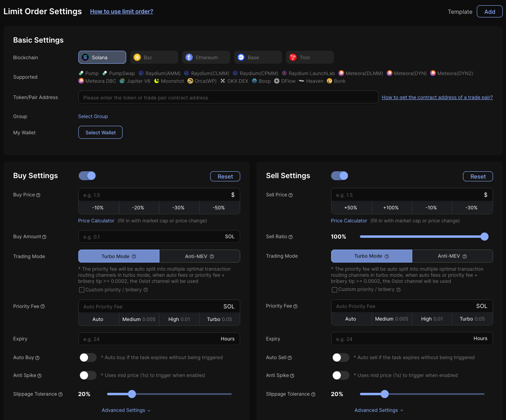Click the PumpSwap icon
This screenshot has width=506, height=420.
click(x=105, y=73)
